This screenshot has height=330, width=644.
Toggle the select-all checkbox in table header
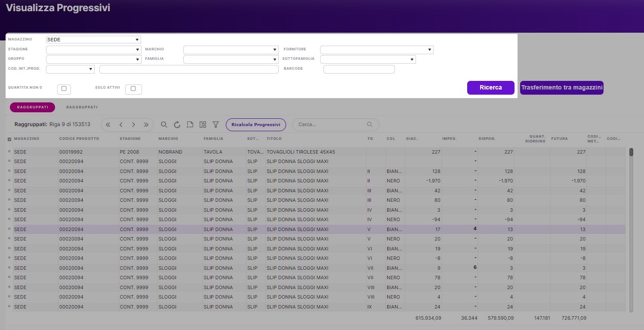point(9,139)
